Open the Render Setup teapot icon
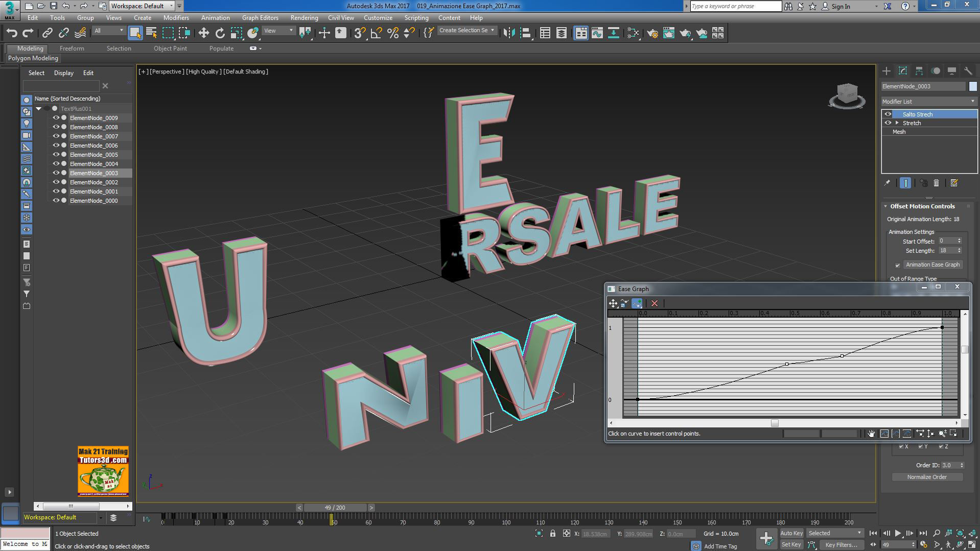 (x=652, y=33)
